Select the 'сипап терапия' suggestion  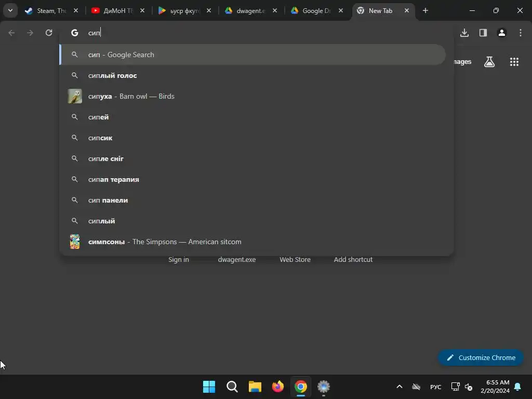click(253, 179)
